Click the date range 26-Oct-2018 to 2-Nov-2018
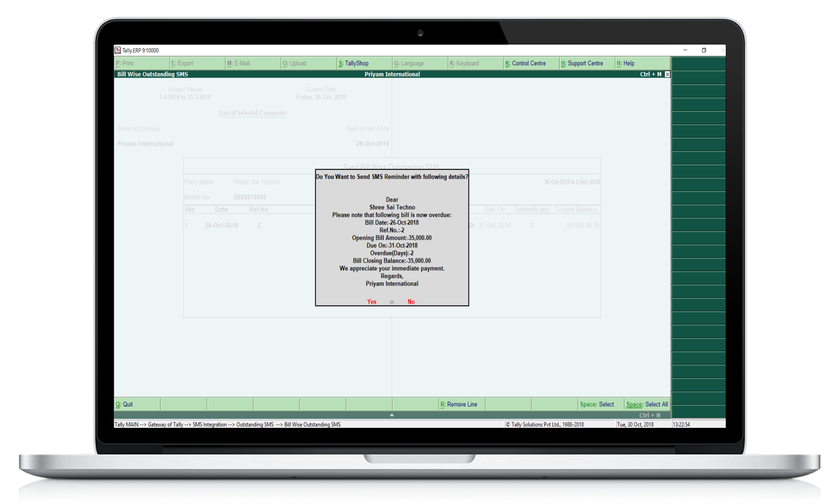 [x=572, y=182]
